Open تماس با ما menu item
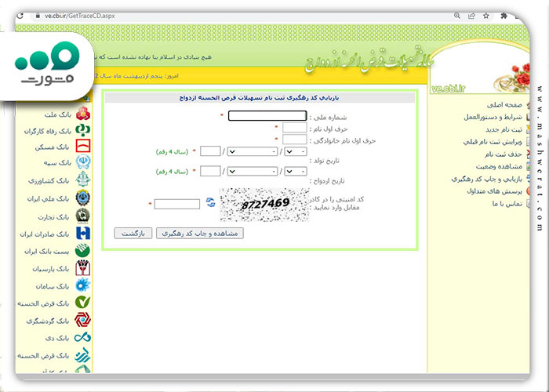The image size is (549, 392). pos(507,204)
